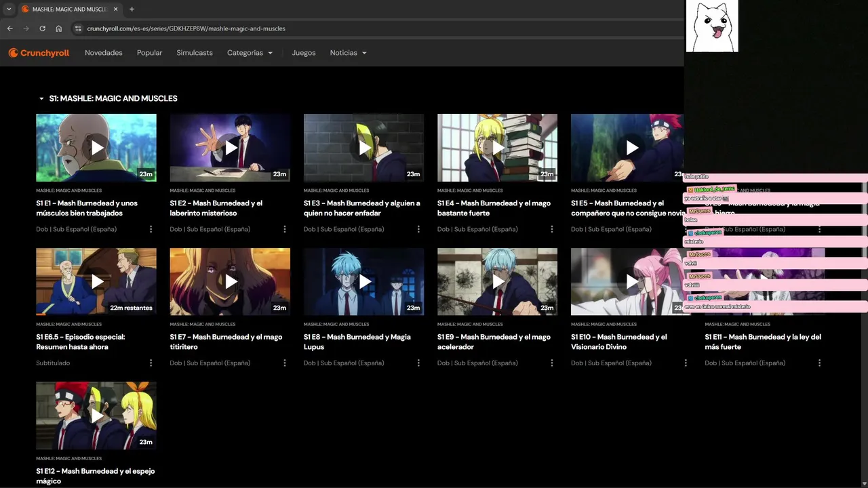Play episode S1 E9 thumbnail
This screenshot has width=868, height=488.
click(x=497, y=281)
